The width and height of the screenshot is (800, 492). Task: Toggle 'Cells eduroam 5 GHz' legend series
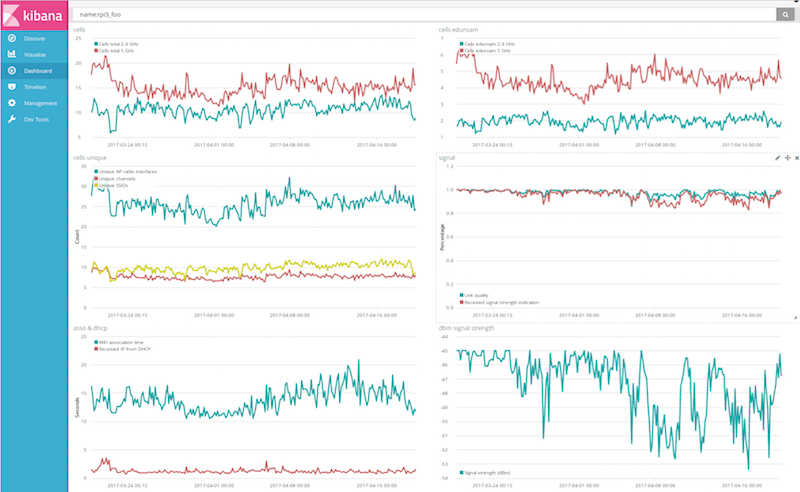coord(489,49)
